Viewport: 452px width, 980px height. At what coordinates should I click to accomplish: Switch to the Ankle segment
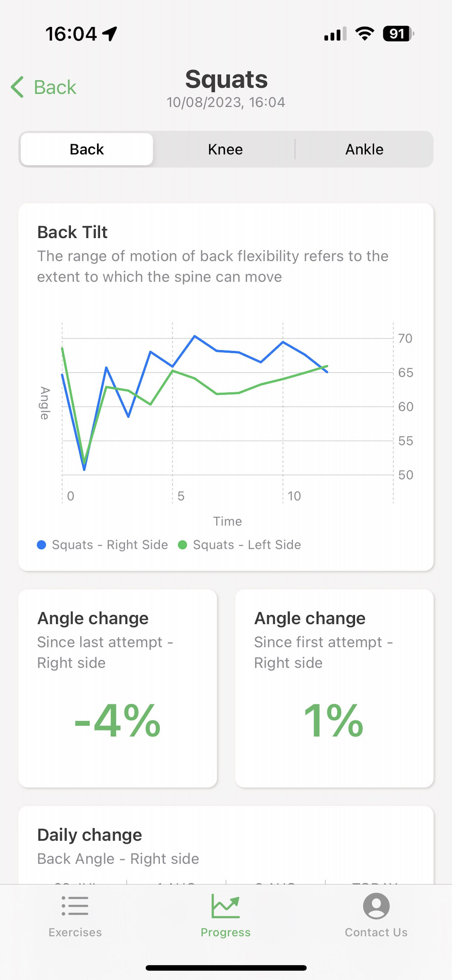tap(364, 149)
